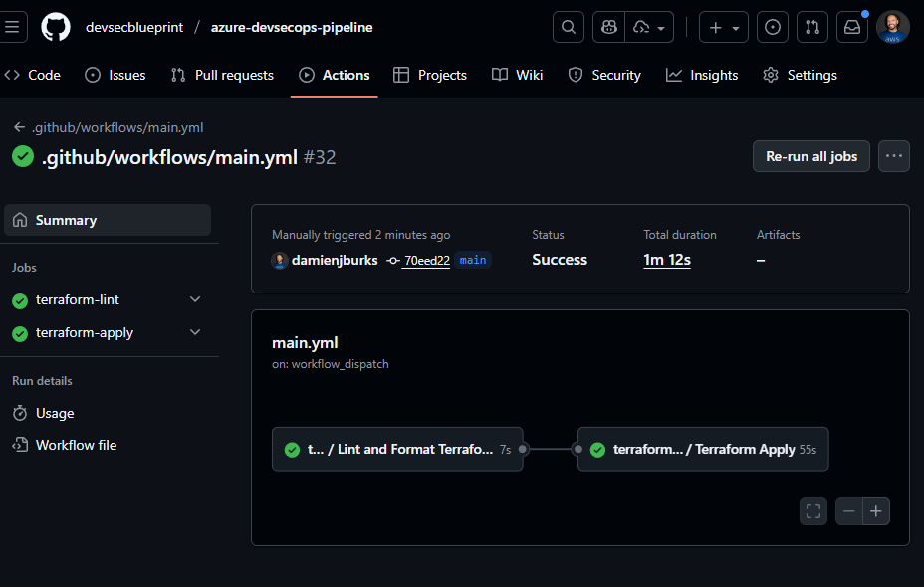924x587 pixels.
Task: Open the pull requests icon in header
Action: click(x=812, y=27)
